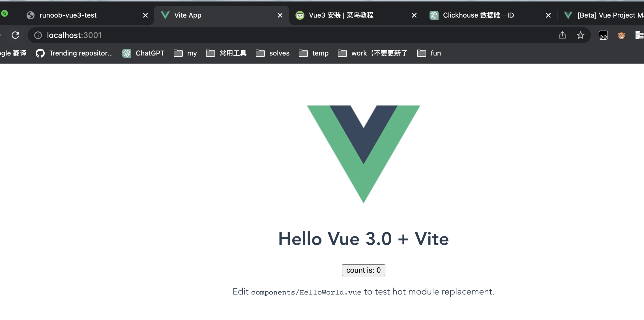
Task: Click the count is: 0 button
Action: point(364,270)
